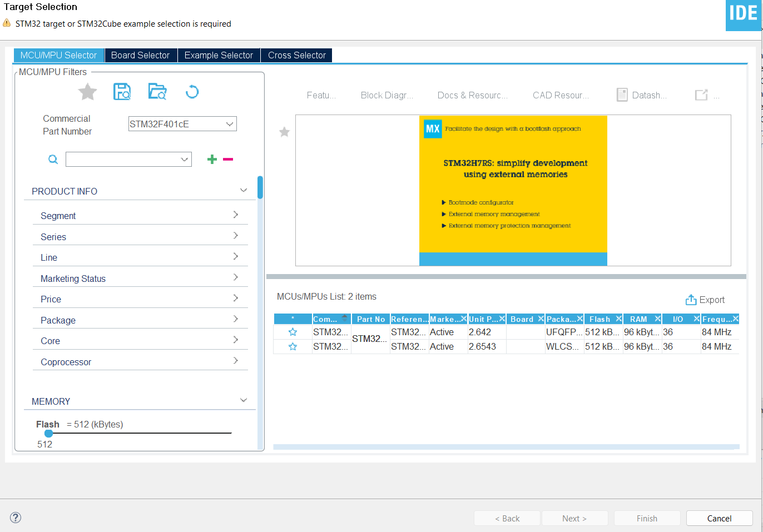Click the reset filters refresh icon
The image size is (763, 532).
click(192, 92)
